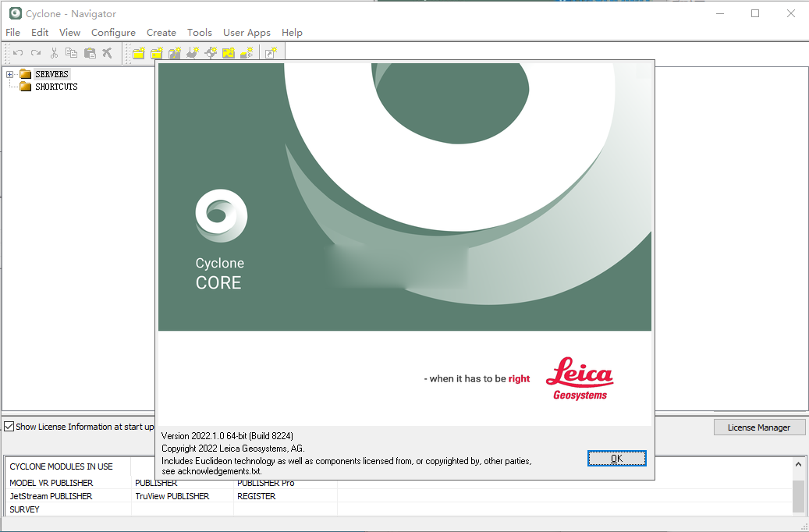Image resolution: width=809 pixels, height=532 pixels.
Task: Open the Configure menu
Action: coord(113,33)
